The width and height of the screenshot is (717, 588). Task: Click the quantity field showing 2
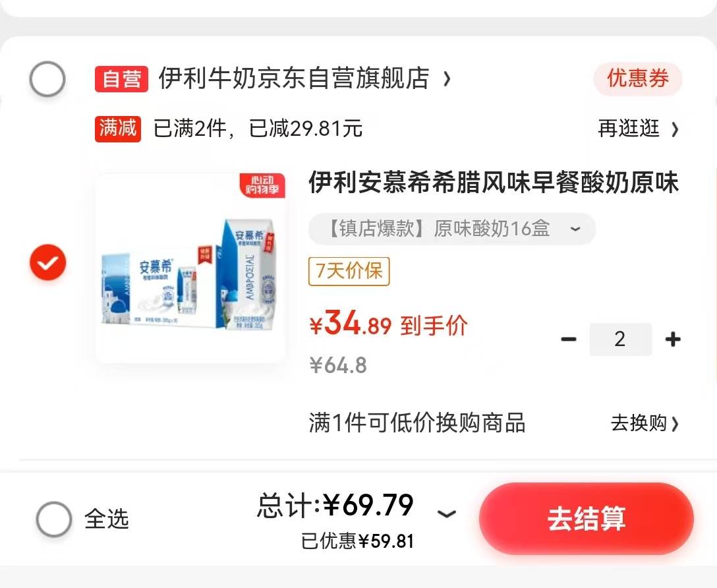click(x=621, y=339)
